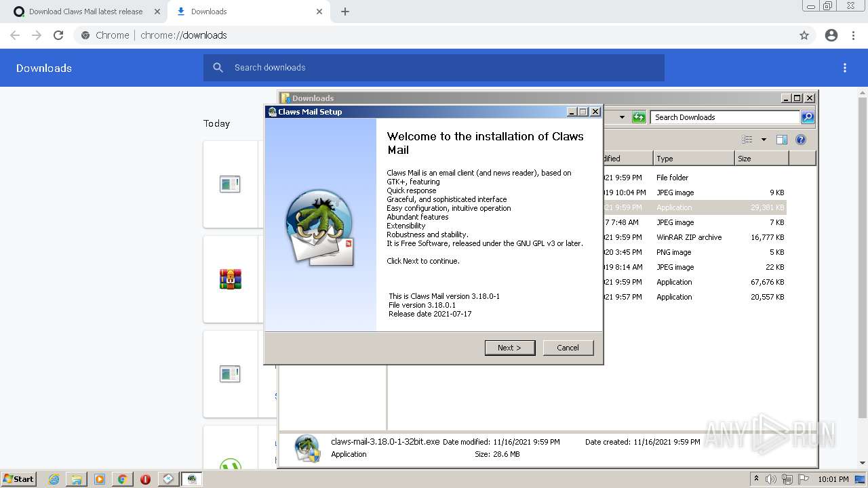Open the Chrome profile avatar menu

[831, 35]
